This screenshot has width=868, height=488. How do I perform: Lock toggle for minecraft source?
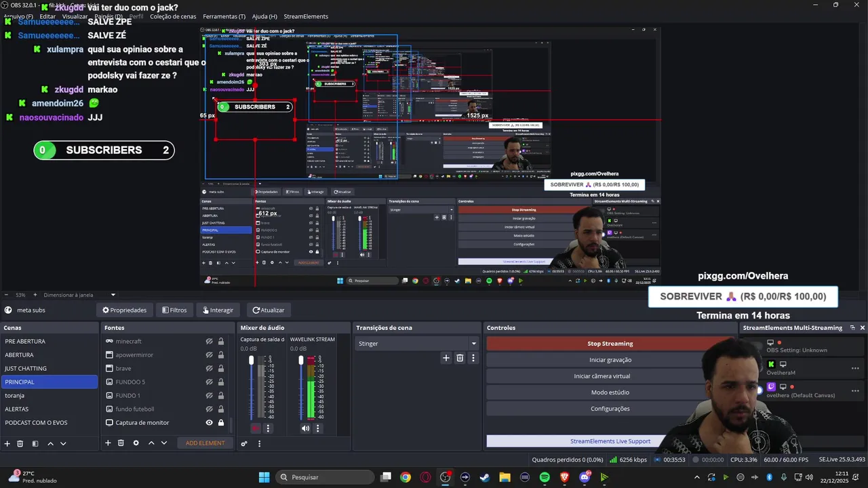point(221,341)
